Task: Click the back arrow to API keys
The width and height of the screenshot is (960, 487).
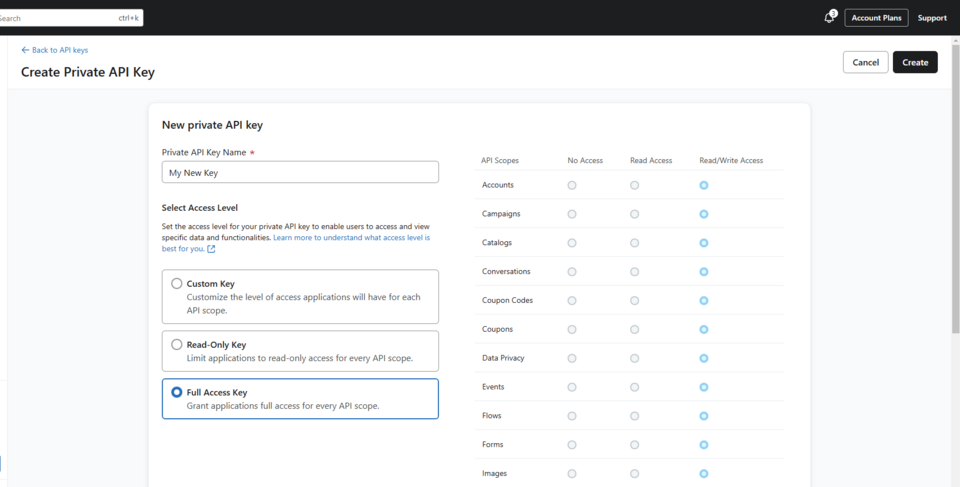Action: pyautogui.click(x=26, y=50)
